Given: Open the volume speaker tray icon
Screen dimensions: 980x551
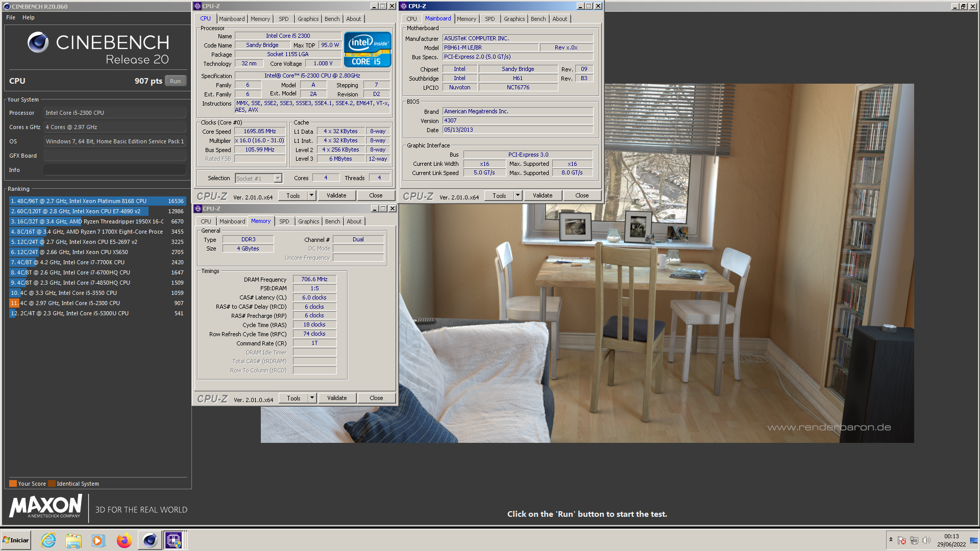Looking at the screenshot, I should pos(926,540).
